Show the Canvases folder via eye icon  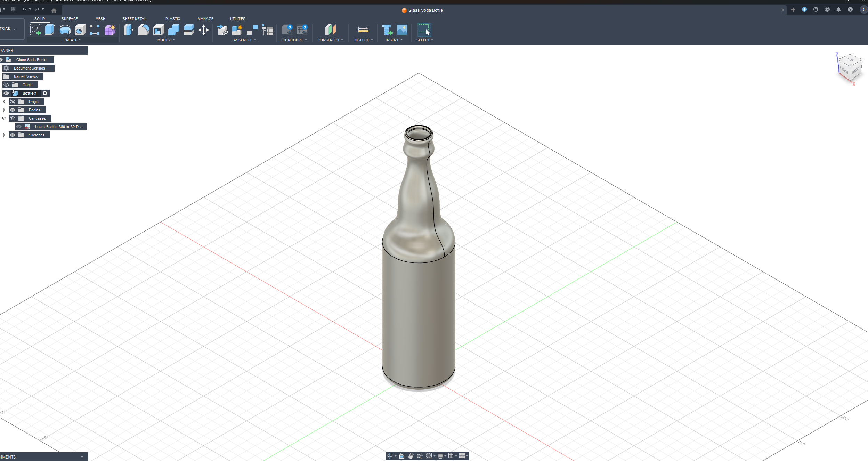click(x=13, y=118)
